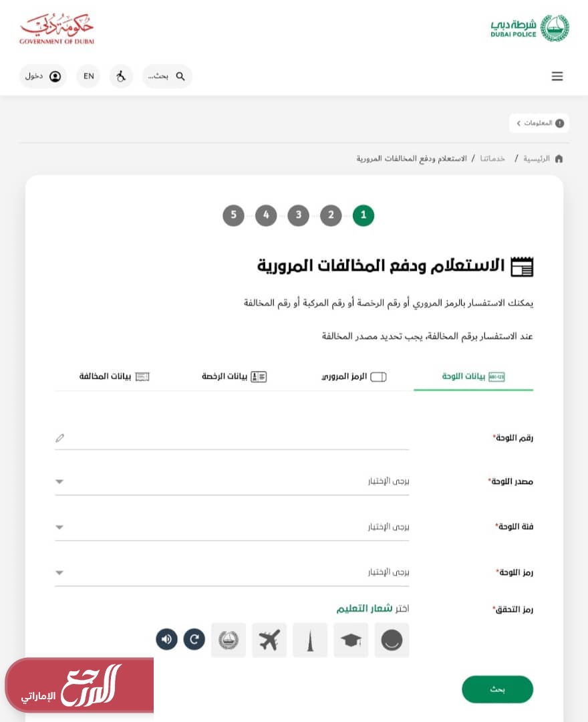Play the captcha audio speaker icon
Image resolution: width=588 pixels, height=722 pixels.
point(166,639)
